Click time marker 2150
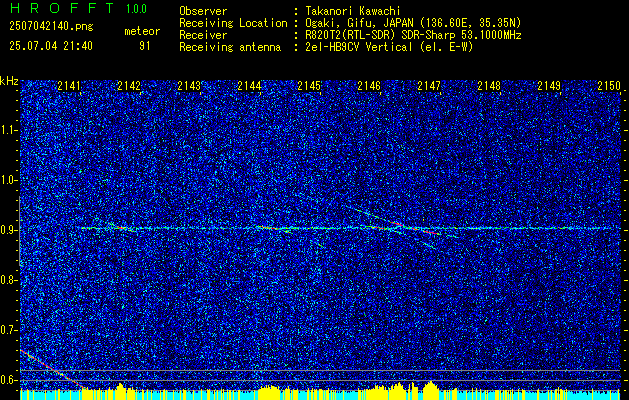The image size is (629, 400). 609,86
